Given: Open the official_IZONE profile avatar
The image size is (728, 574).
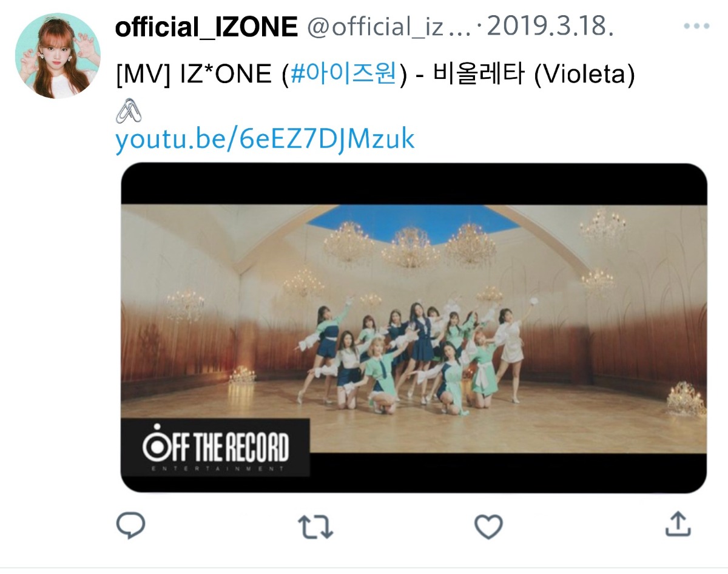Looking at the screenshot, I should [x=58, y=55].
